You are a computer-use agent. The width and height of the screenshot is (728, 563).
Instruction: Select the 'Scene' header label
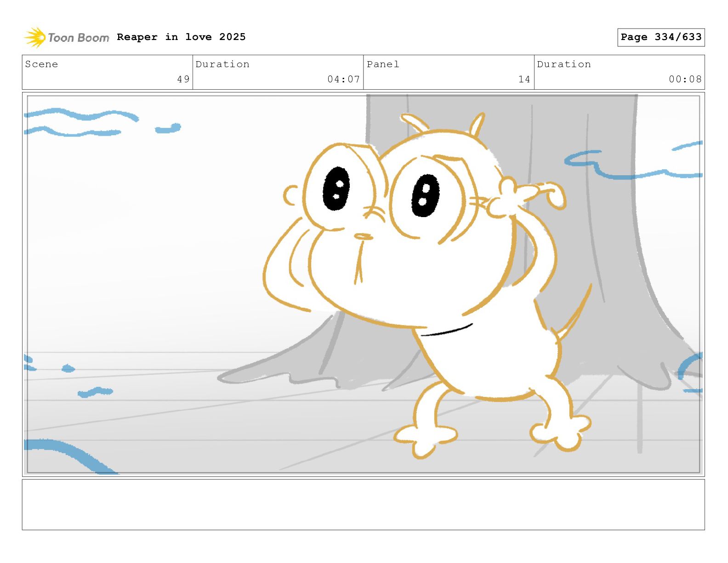[42, 64]
